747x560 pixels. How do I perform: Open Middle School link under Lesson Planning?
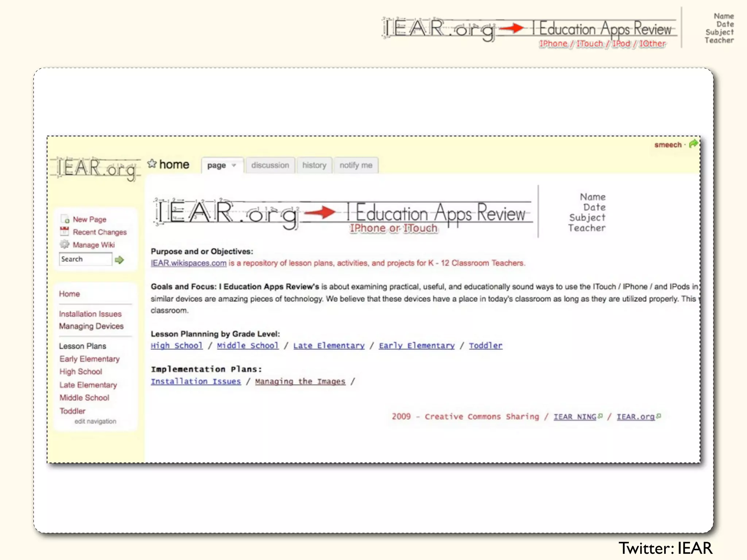[248, 345]
